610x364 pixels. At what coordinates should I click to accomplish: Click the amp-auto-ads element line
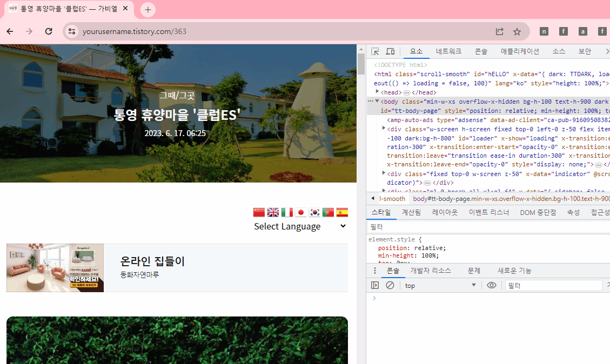(x=498, y=120)
